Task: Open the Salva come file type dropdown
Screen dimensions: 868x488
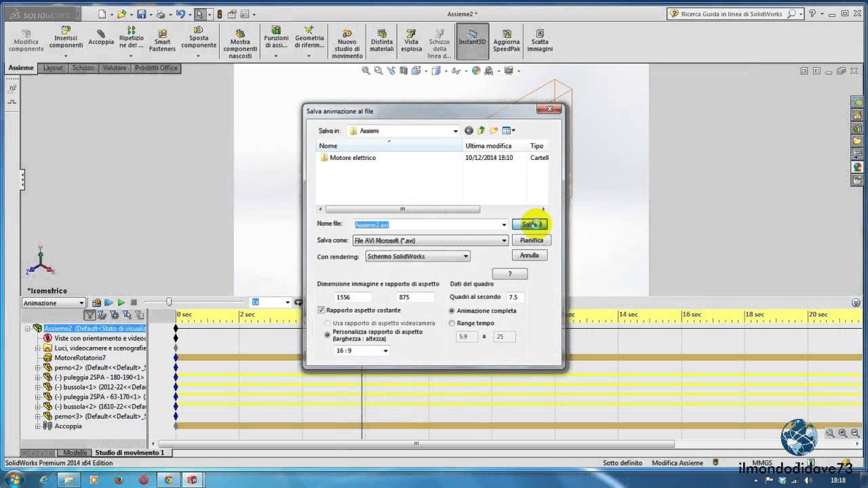Action: pos(430,241)
